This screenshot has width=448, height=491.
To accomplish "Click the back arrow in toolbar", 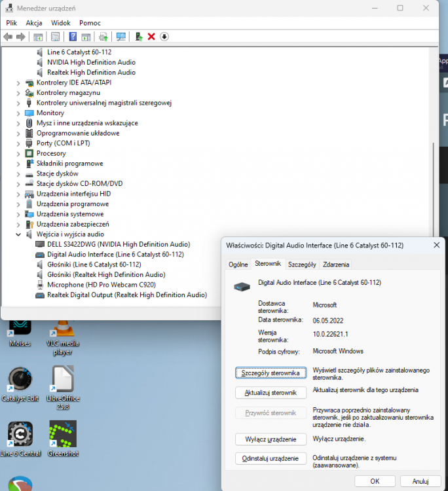I will [x=8, y=37].
